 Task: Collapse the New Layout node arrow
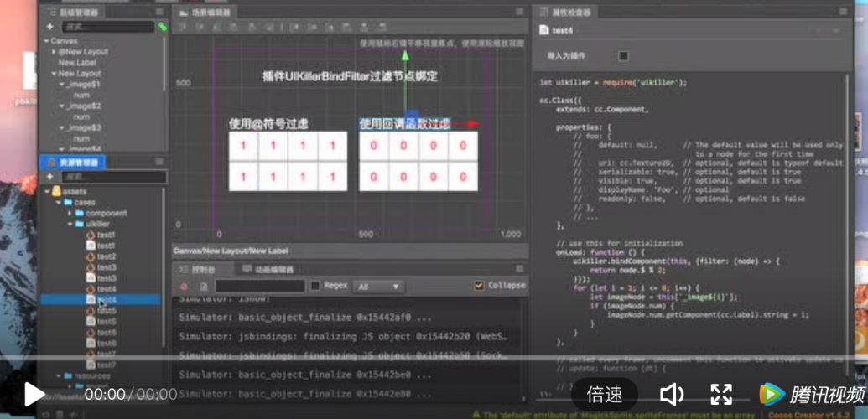54,74
